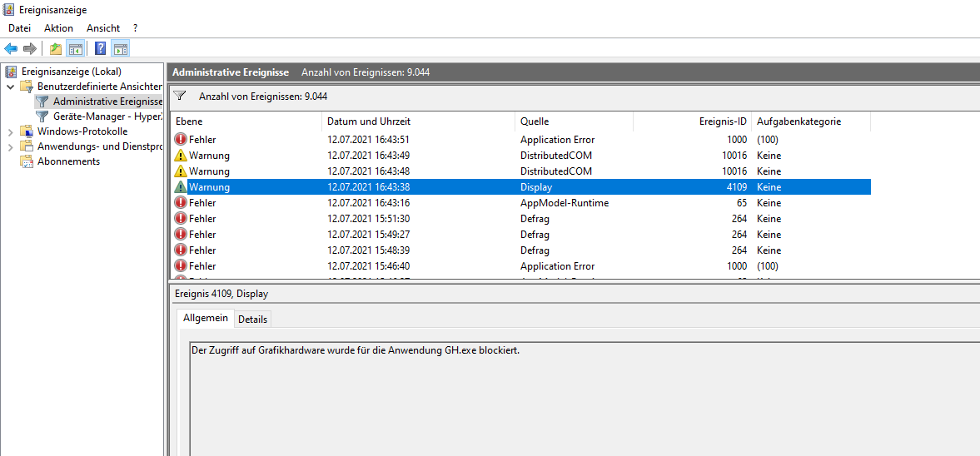Click the 12.07.2021 15:46:40 timestamp cell
The width and height of the screenshot is (980, 456).
[x=368, y=266]
